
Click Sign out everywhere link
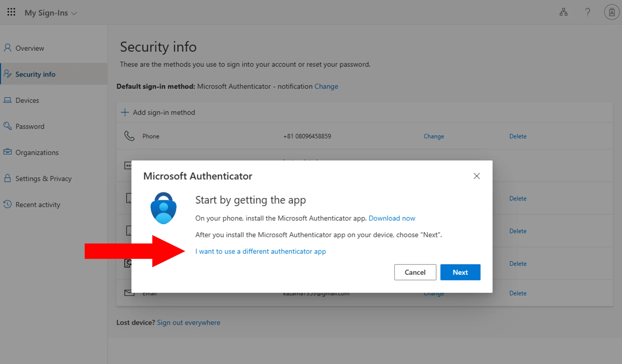pyautogui.click(x=189, y=323)
